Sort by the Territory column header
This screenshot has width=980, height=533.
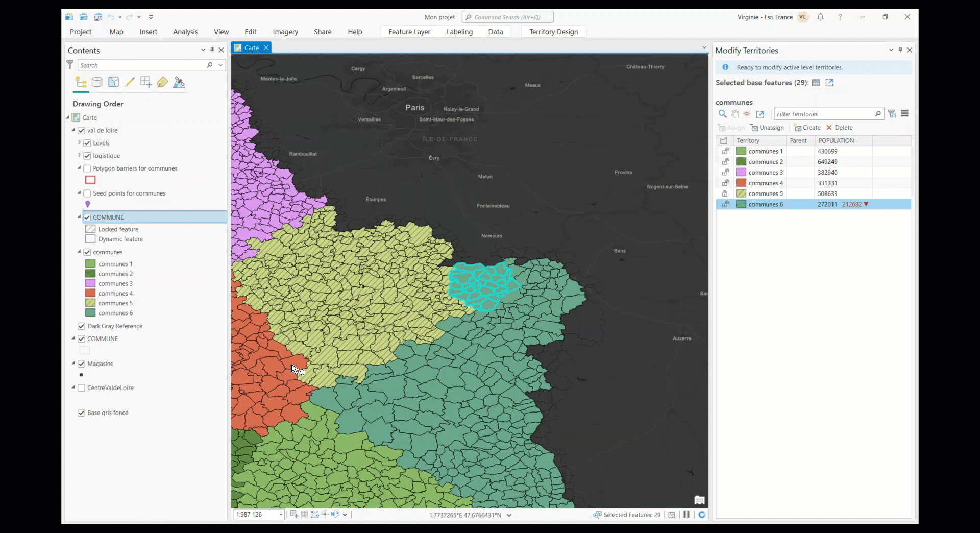coord(759,140)
